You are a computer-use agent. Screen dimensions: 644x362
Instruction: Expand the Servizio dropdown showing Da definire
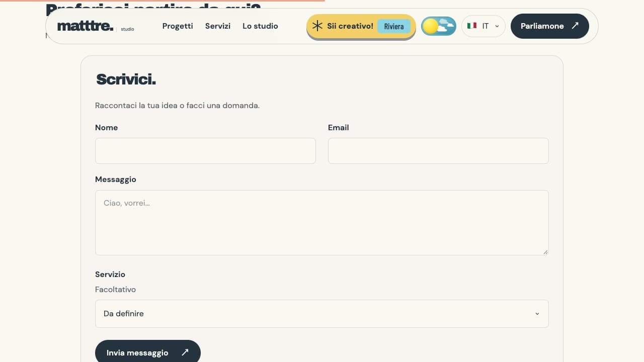pos(322,314)
